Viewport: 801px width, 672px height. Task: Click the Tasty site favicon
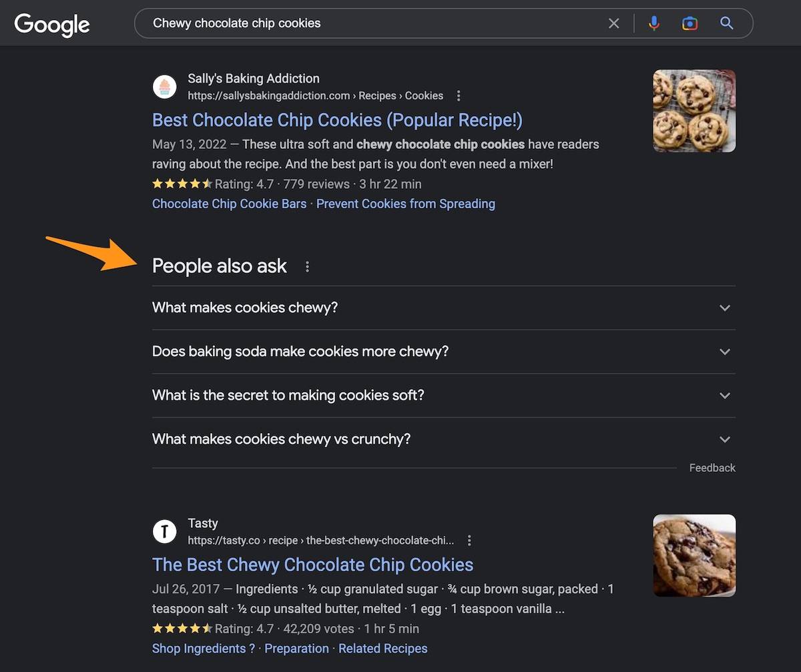click(164, 532)
